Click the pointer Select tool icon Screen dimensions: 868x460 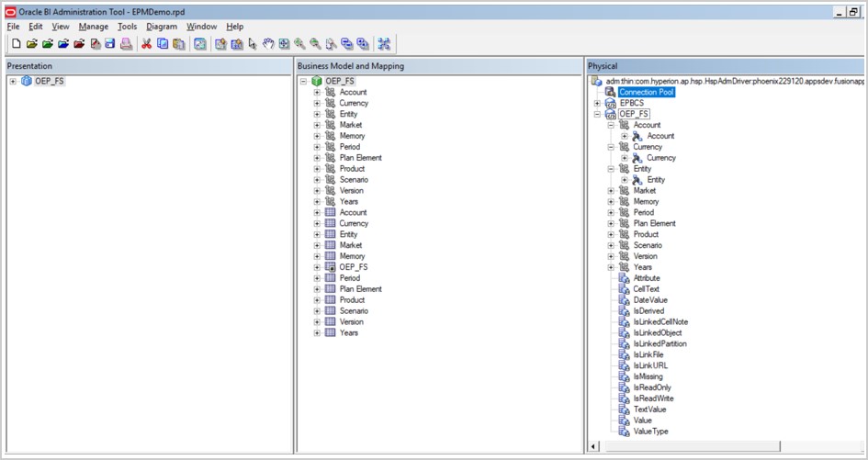coord(253,44)
